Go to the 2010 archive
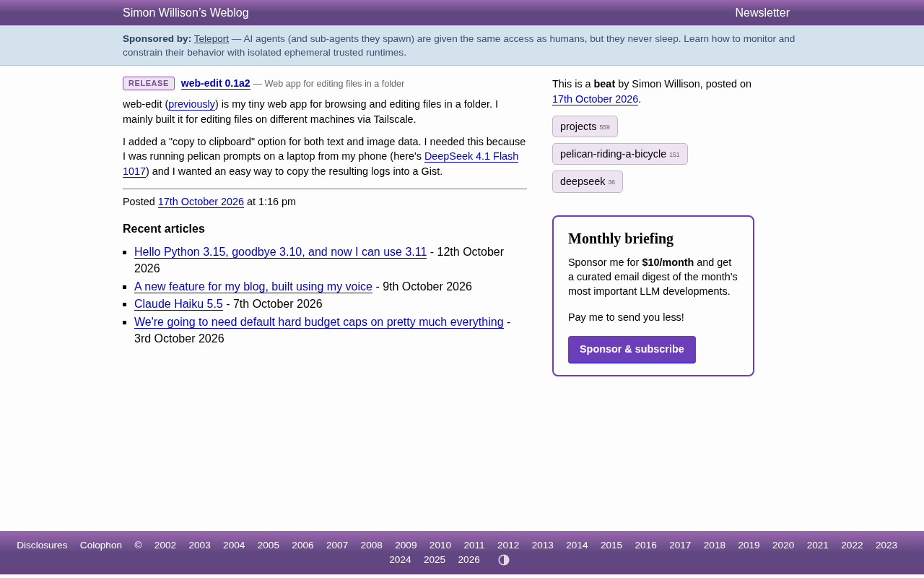The width and height of the screenshot is (924, 578). (440, 545)
